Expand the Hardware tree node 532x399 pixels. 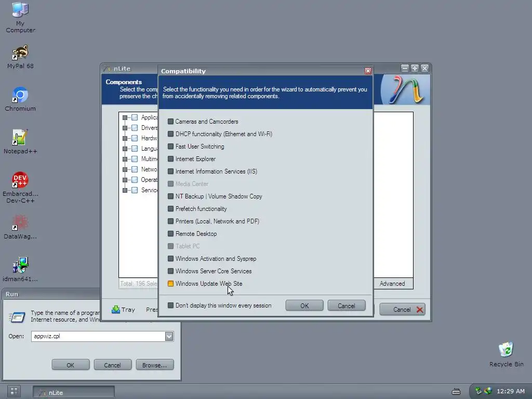click(x=125, y=138)
